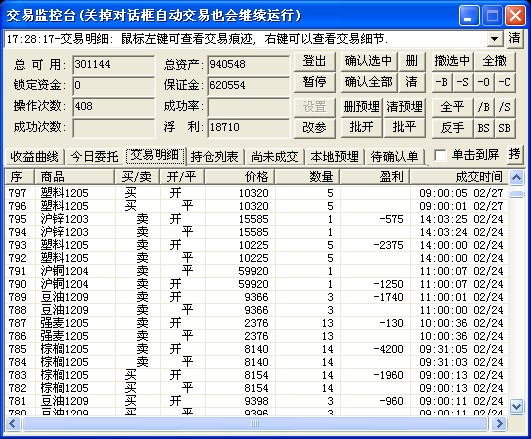Click the 总可用 value field
Image resolution: width=531 pixels, height=439 pixels.
pos(113,65)
